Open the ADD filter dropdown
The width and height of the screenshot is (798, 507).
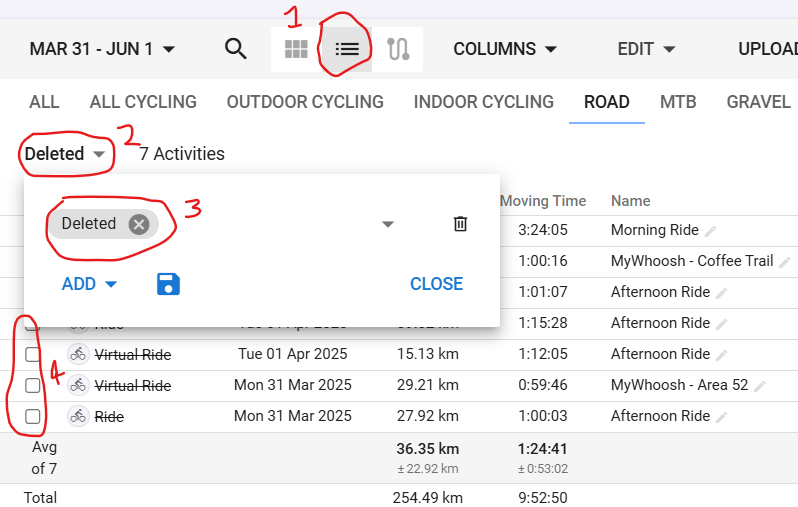(x=89, y=284)
